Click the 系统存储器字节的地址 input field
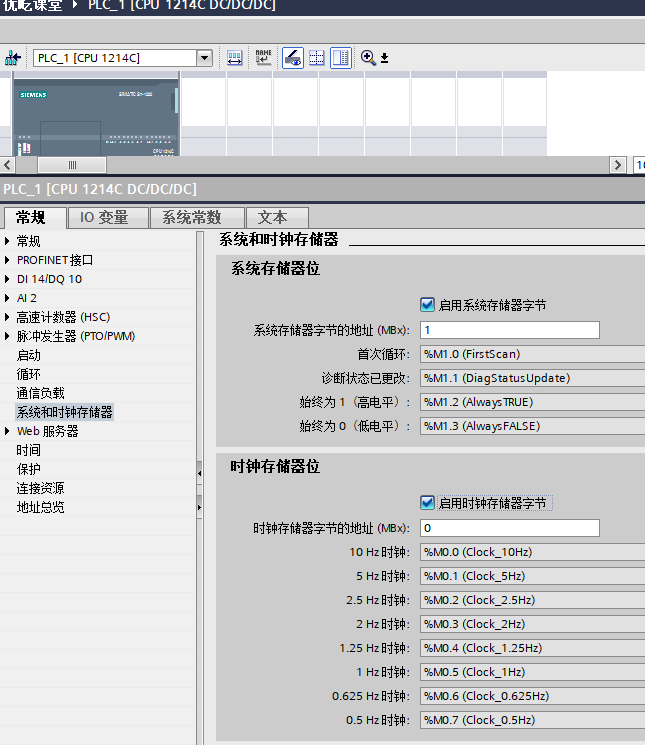The image size is (645, 745). coord(510,330)
